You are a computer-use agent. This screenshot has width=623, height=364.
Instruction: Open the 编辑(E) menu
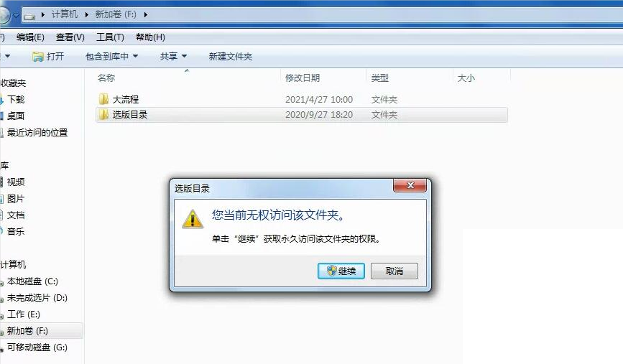click(x=30, y=37)
